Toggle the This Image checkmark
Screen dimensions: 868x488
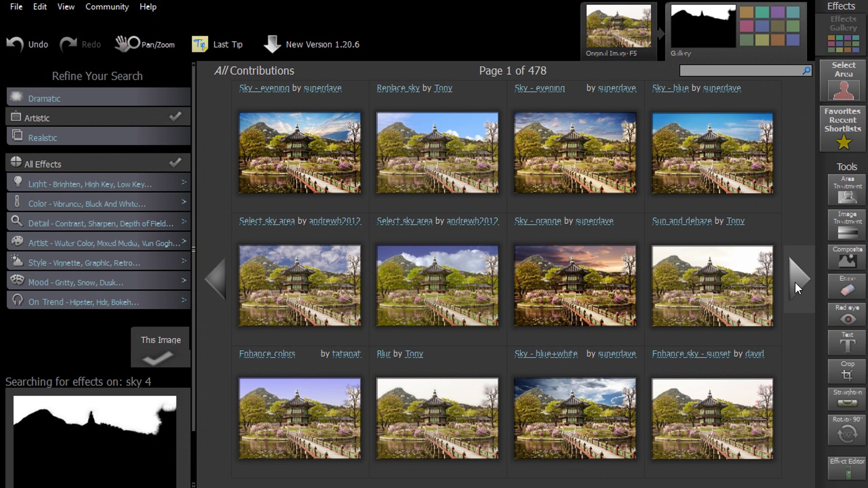click(157, 359)
